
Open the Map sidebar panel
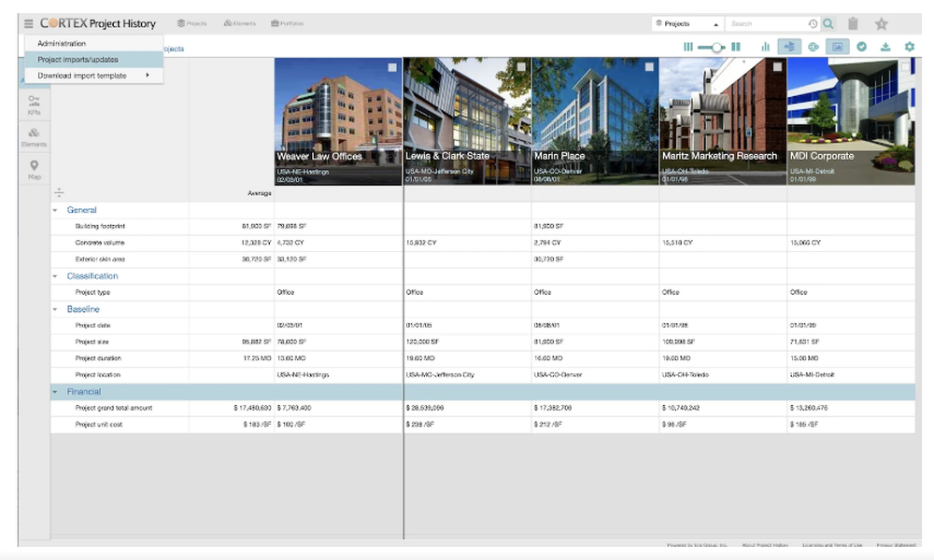[x=34, y=170]
